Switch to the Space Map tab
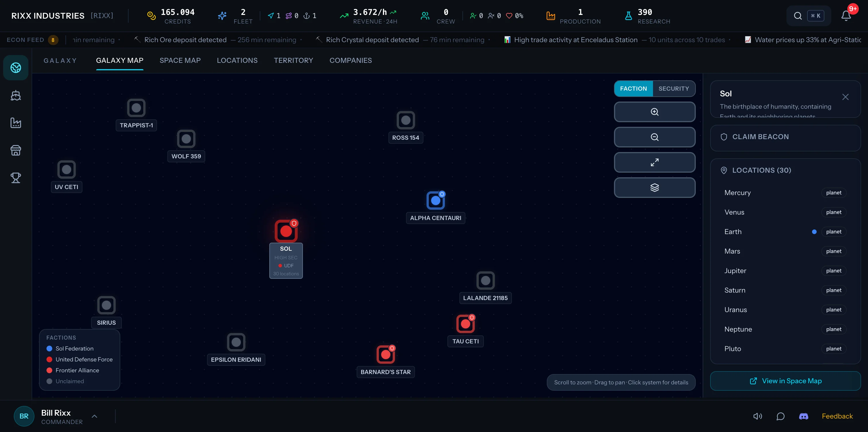 point(180,61)
